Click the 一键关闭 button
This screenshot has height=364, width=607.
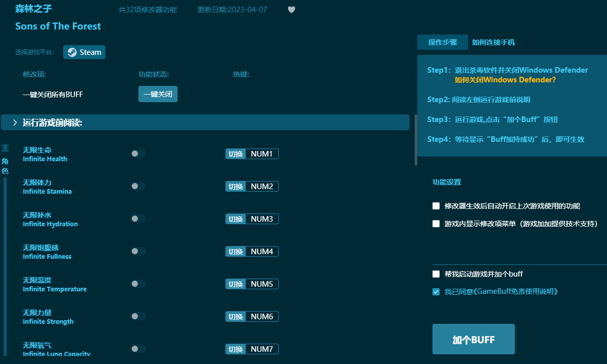coord(158,94)
